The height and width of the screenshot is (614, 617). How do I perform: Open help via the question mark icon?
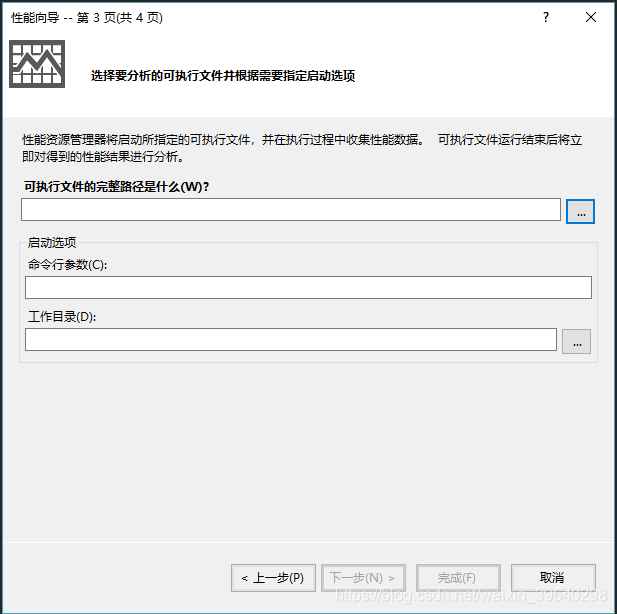[546, 17]
